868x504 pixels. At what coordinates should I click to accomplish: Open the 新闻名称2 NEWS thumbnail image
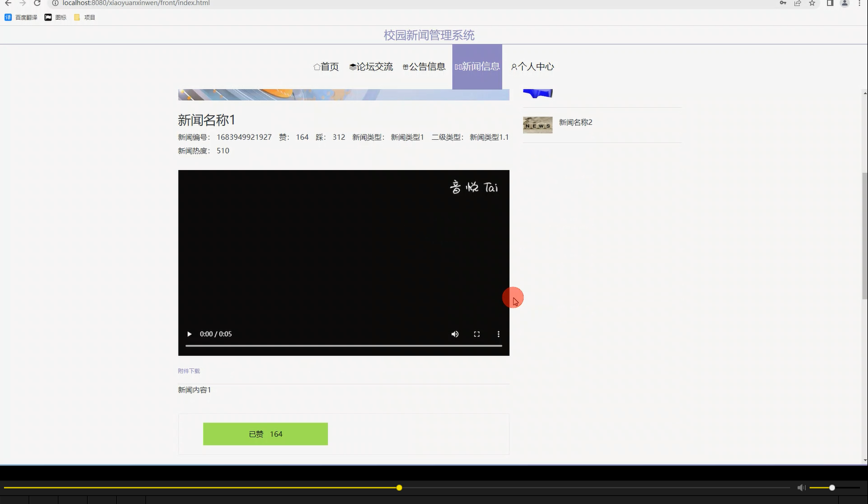pyautogui.click(x=537, y=124)
